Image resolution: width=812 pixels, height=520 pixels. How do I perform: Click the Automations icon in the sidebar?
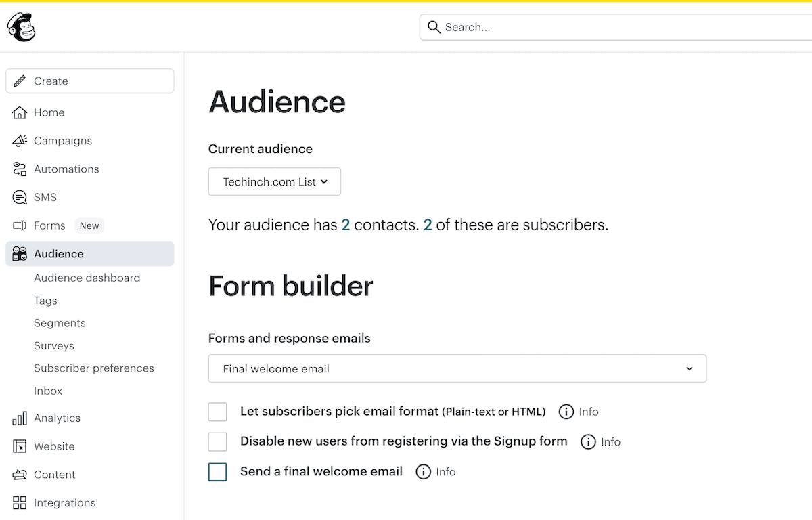18,169
